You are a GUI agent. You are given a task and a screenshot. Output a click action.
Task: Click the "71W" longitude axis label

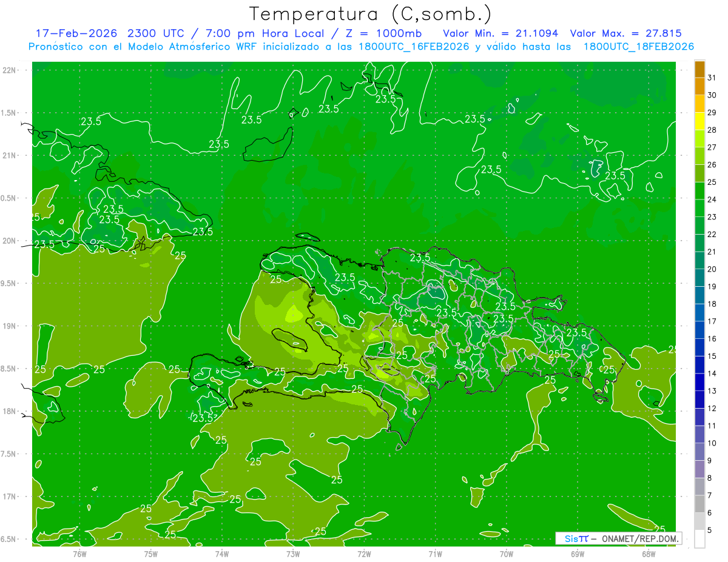(435, 554)
